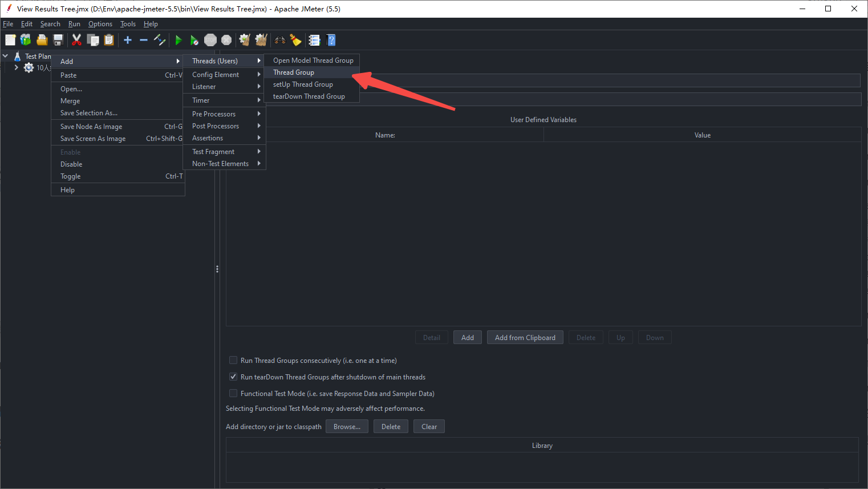Viewport: 868px width, 489px height.
Task: Click the Copy toolbar icon
Action: 93,40
